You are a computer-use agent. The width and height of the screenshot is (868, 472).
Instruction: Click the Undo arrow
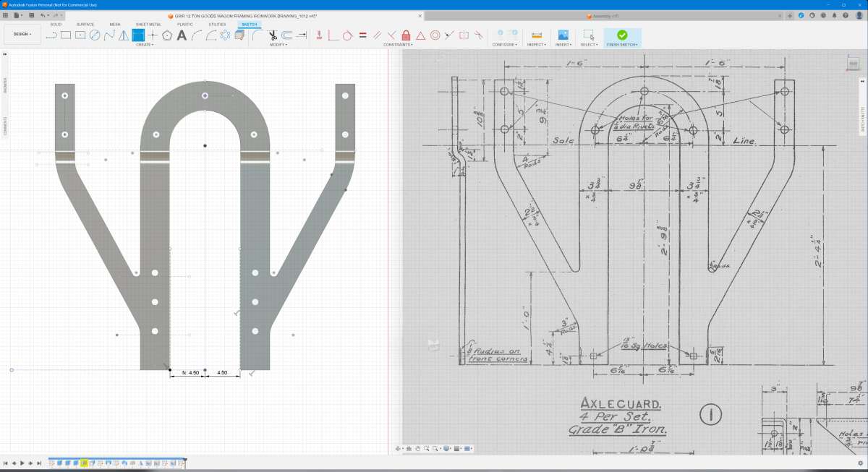tap(43, 14)
